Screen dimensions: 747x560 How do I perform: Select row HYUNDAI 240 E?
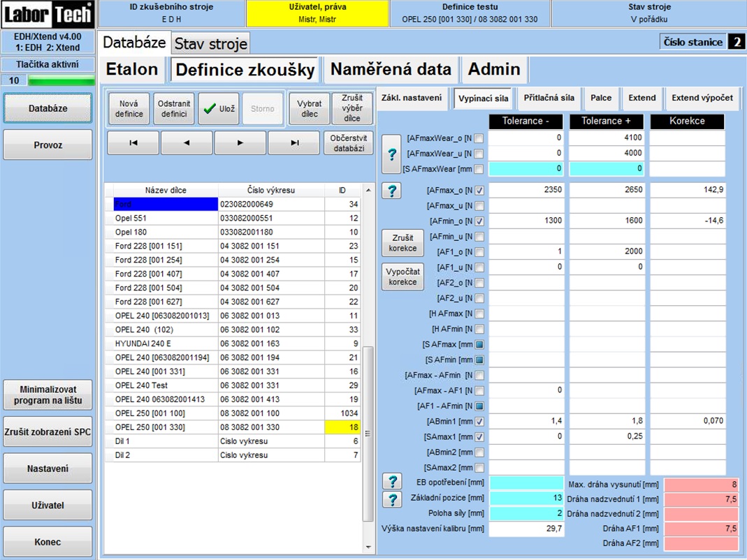click(233, 344)
